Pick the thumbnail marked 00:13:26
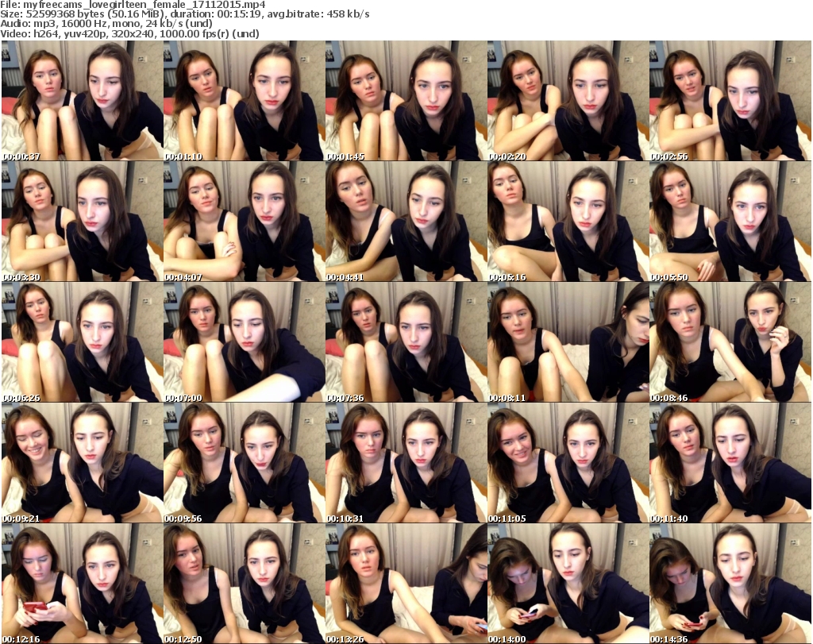Viewport: 813px width, 644px height. pyautogui.click(x=406, y=584)
